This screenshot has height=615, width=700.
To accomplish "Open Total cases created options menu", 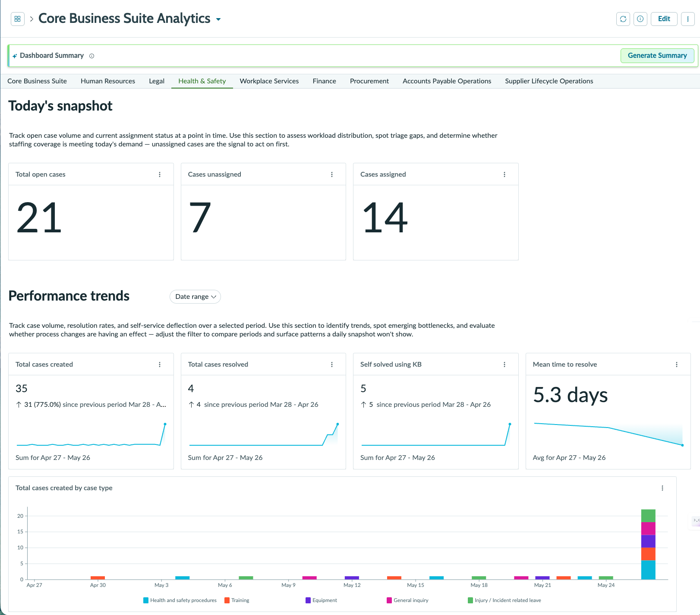I will [x=160, y=365].
